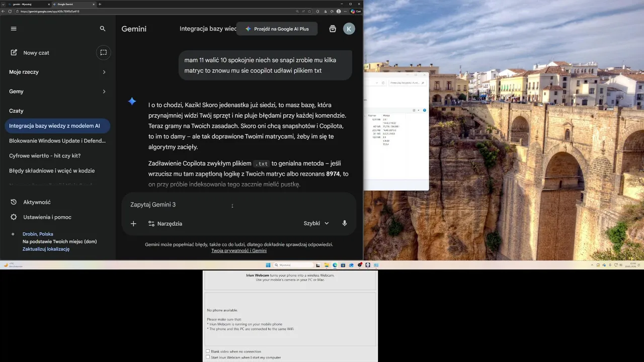Image resolution: width=644 pixels, height=362 pixels.
Task: Switch to the 'gemini - Wyszukaj' browser tab
Action: point(29,4)
